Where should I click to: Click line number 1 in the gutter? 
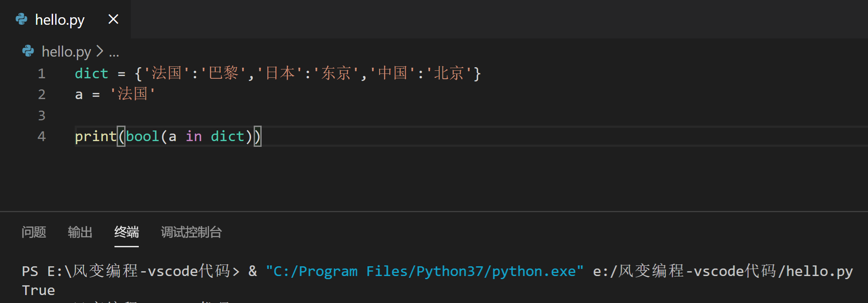tap(42, 73)
